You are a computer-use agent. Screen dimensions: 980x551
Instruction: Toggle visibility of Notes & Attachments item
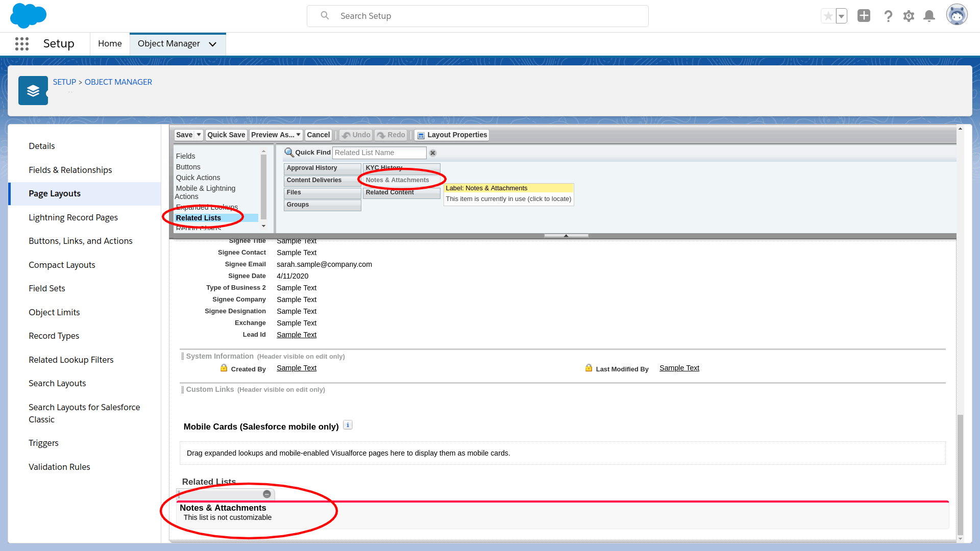point(266,494)
